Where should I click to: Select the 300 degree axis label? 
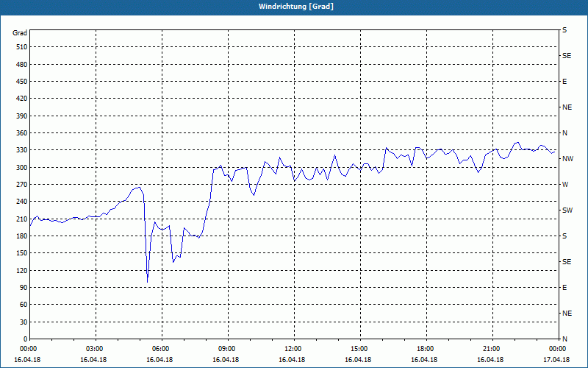point(22,168)
